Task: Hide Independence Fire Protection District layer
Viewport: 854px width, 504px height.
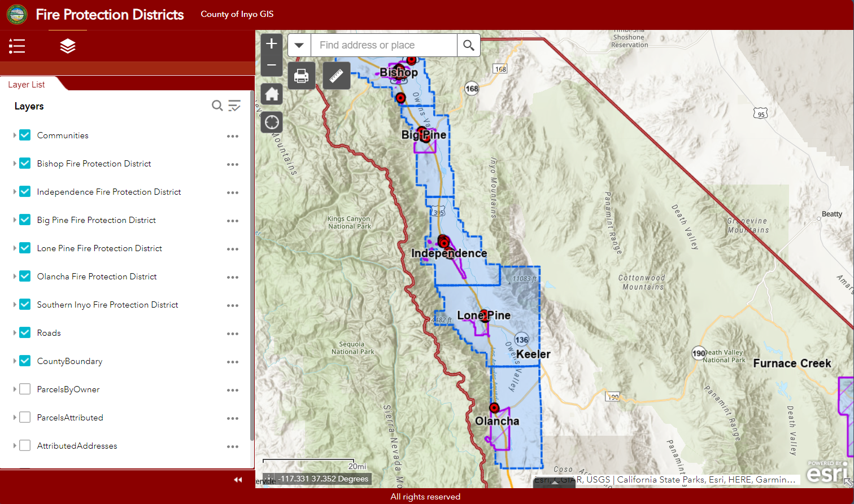Action: [x=25, y=191]
